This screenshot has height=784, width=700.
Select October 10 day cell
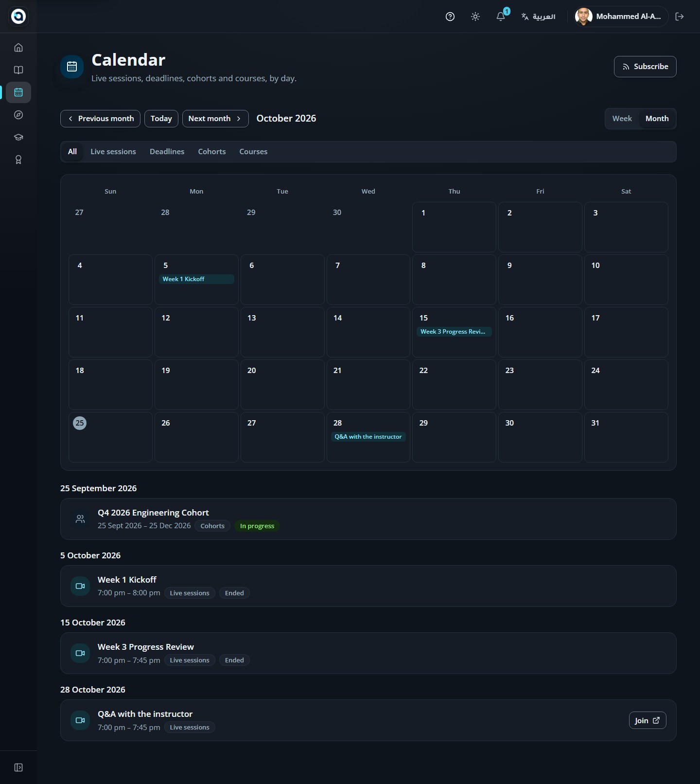[x=626, y=280]
